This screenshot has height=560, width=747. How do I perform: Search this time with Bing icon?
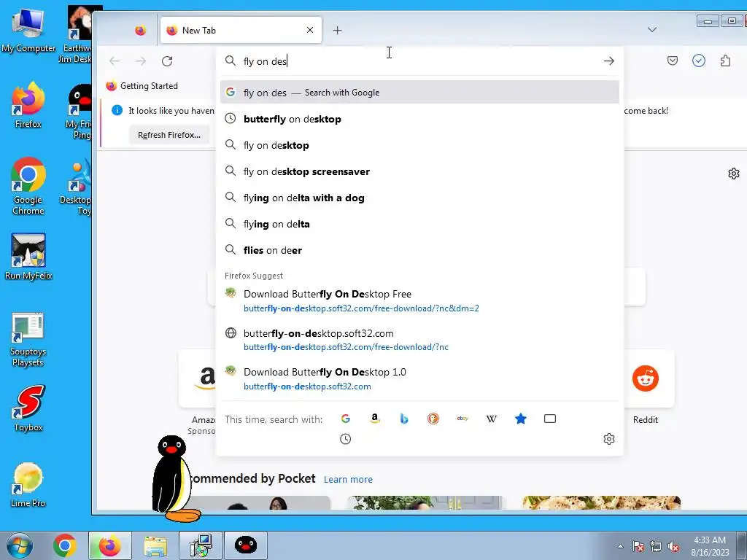click(x=404, y=419)
